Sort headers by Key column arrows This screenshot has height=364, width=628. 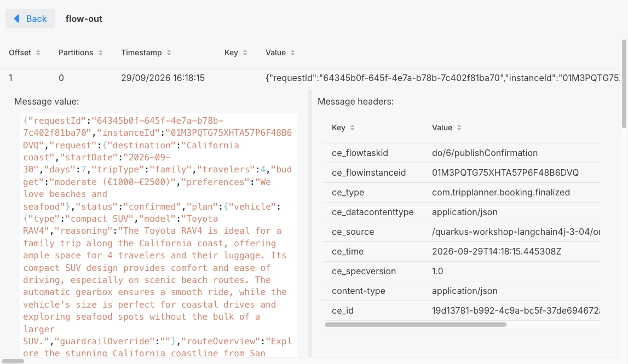point(353,128)
